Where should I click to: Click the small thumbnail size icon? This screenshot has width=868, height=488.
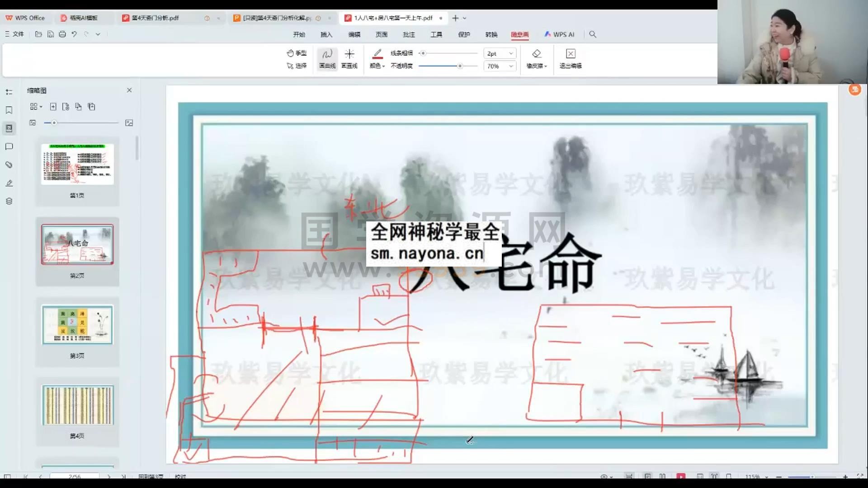point(33,123)
